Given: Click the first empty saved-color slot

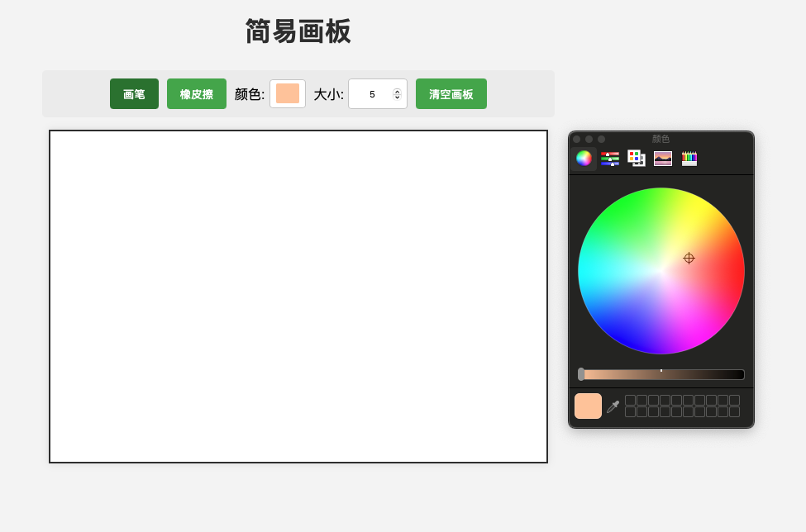Looking at the screenshot, I should tap(631, 401).
